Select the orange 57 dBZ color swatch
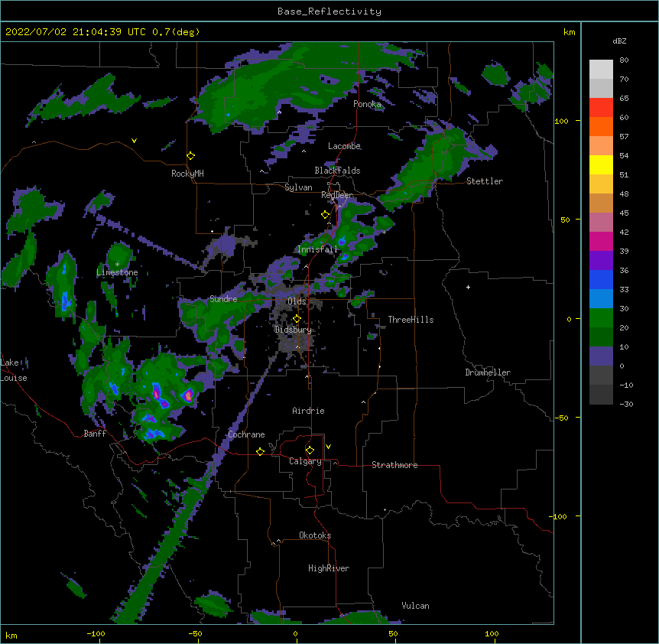Screen dimensions: 659x644 click(x=601, y=126)
